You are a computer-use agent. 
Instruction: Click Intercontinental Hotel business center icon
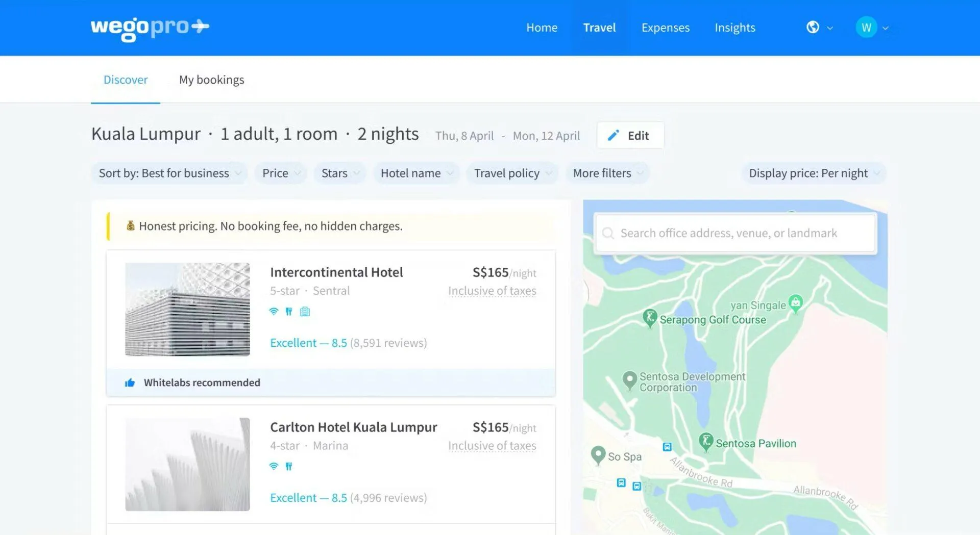[x=305, y=311]
